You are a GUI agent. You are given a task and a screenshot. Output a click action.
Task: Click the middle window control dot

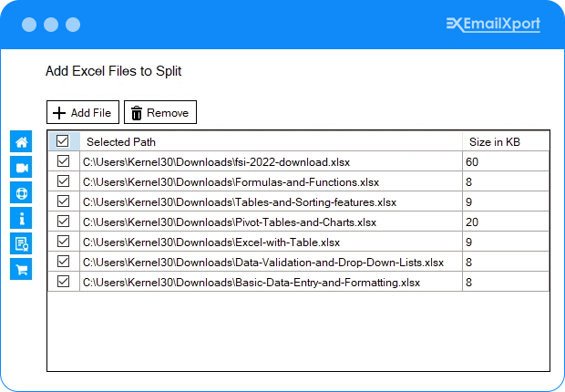(51, 25)
